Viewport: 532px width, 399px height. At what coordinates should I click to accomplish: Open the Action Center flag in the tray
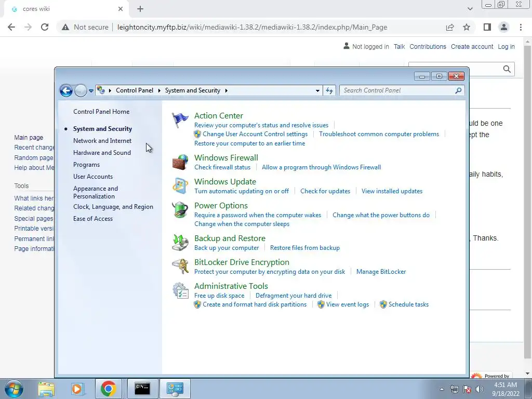tap(467, 389)
